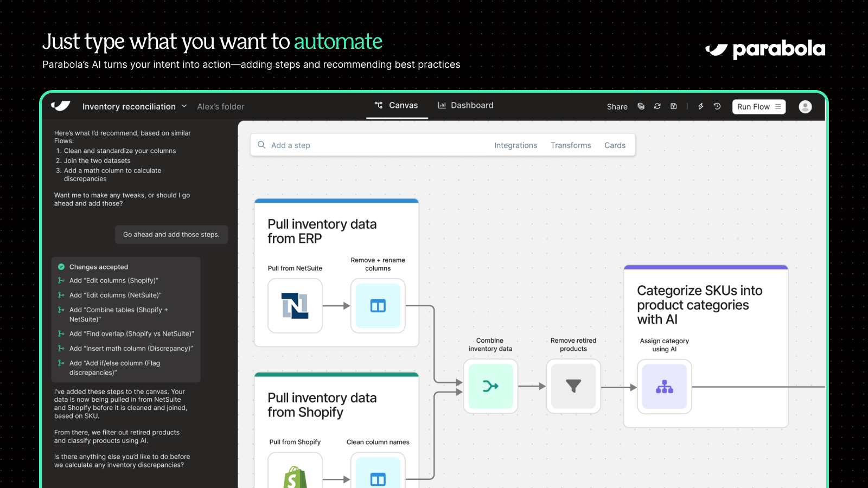Click the Categorize SKUs card title
Screen dimensions: 868x488
pos(700,305)
